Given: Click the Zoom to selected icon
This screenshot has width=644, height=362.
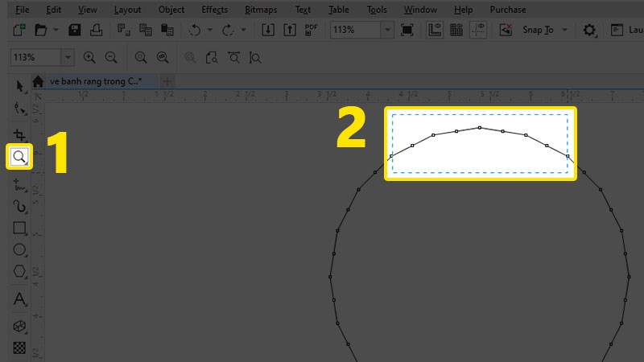Looking at the screenshot, I should pos(140,58).
